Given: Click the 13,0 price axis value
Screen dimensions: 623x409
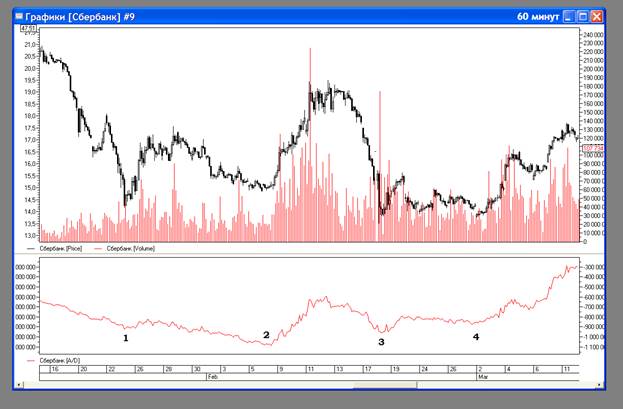Looking at the screenshot, I should point(30,235).
